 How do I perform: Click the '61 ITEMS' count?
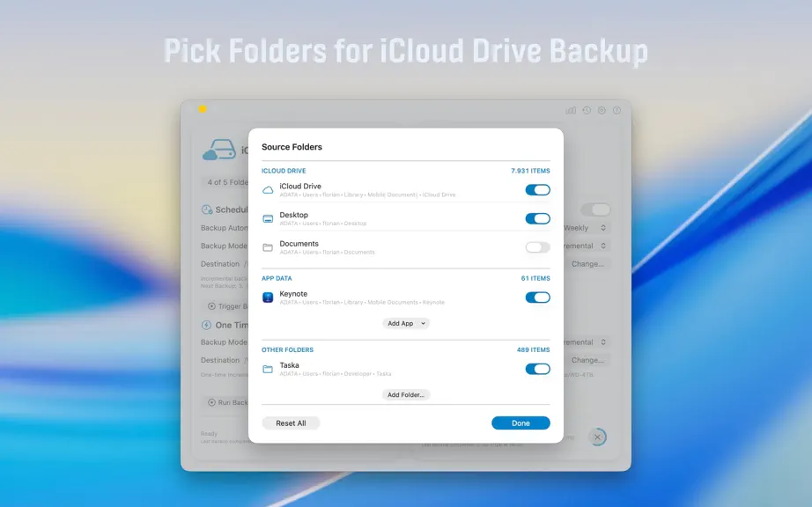click(x=535, y=278)
